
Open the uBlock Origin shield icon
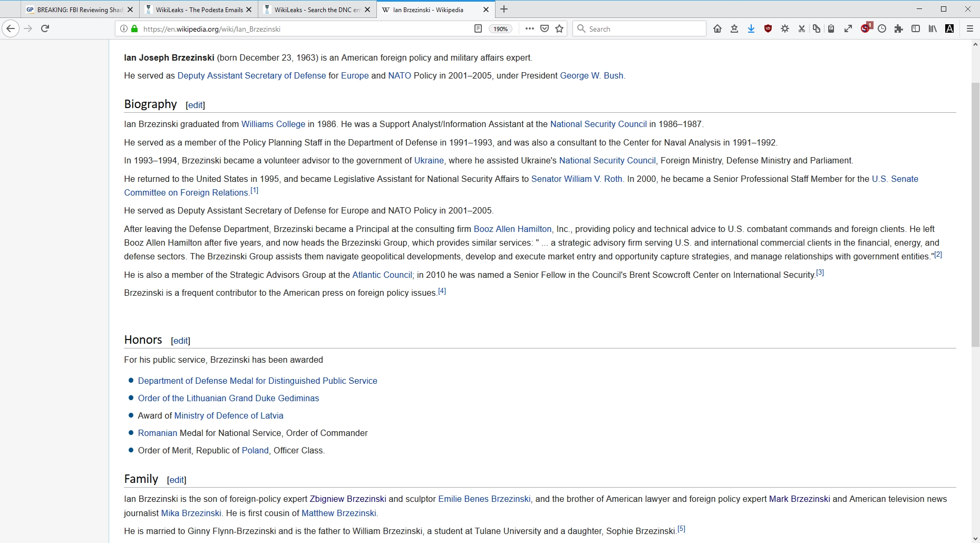[x=768, y=29]
